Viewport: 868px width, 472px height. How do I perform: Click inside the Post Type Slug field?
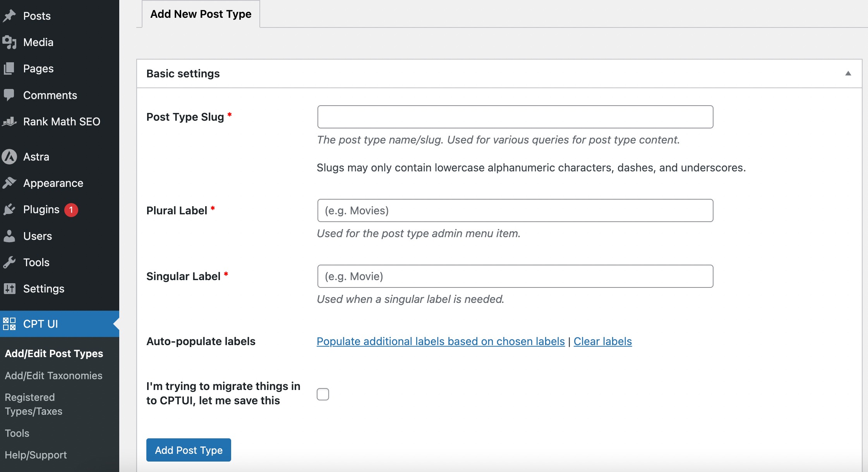[515, 117]
